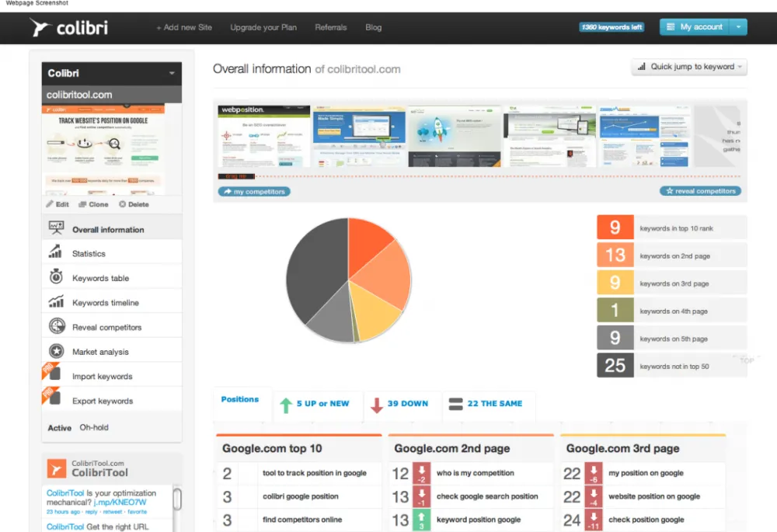Click green up arrow beside keyword position google

(422, 520)
